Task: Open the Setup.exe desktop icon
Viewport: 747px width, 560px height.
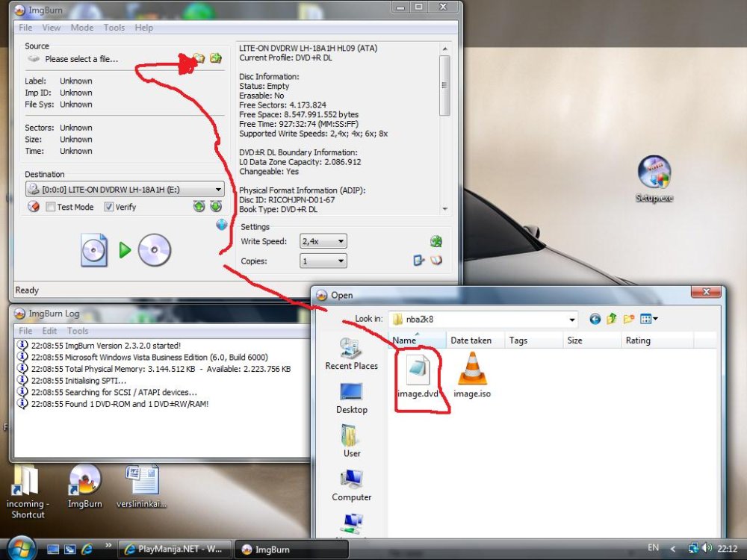Action: click(654, 179)
